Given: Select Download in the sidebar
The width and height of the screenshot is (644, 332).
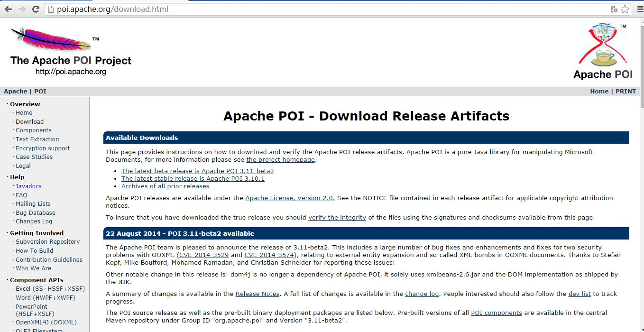Looking at the screenshot, I should [x=29, y=121].
